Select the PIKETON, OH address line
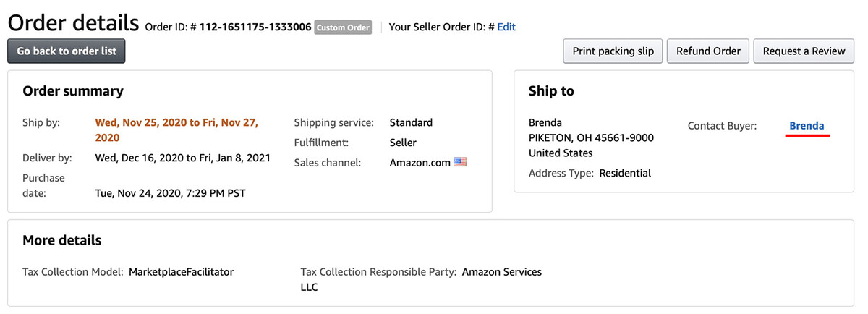This screenshot has height=314, width=868. coord(591,137)
